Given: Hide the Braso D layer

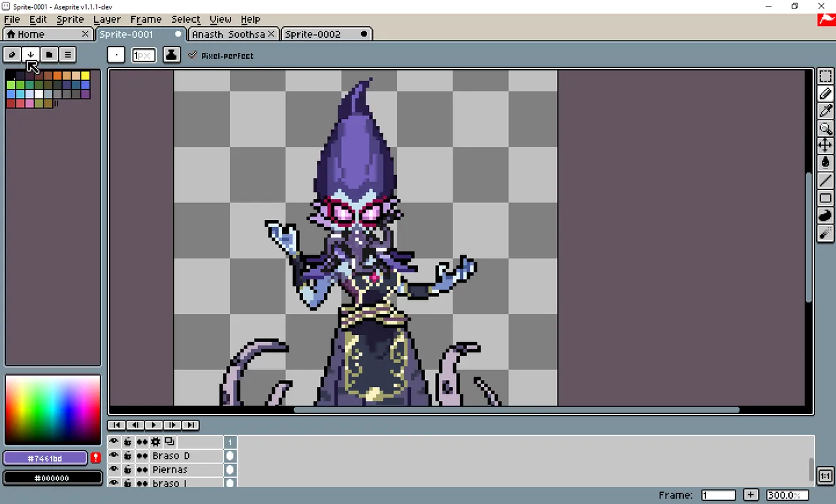Looking at the screenshot, I should [x=114, y=456].
